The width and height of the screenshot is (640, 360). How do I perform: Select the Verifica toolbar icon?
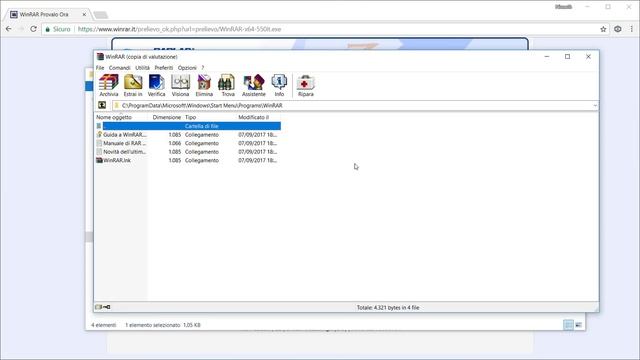156,85
